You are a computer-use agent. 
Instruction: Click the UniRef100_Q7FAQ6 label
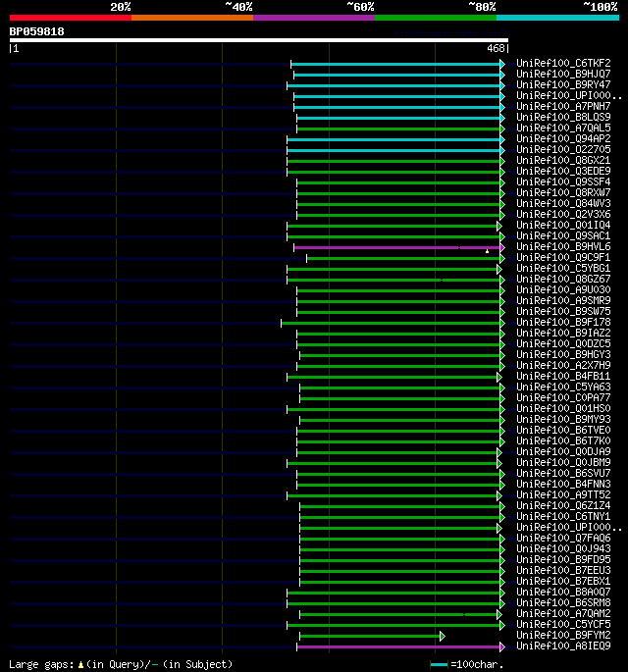click(563, 538)
